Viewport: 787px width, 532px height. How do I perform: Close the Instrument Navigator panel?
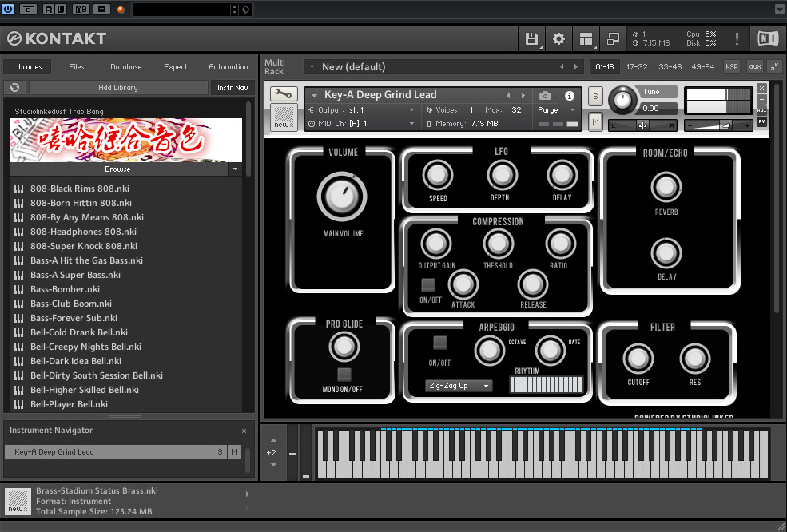click(244, 431)
